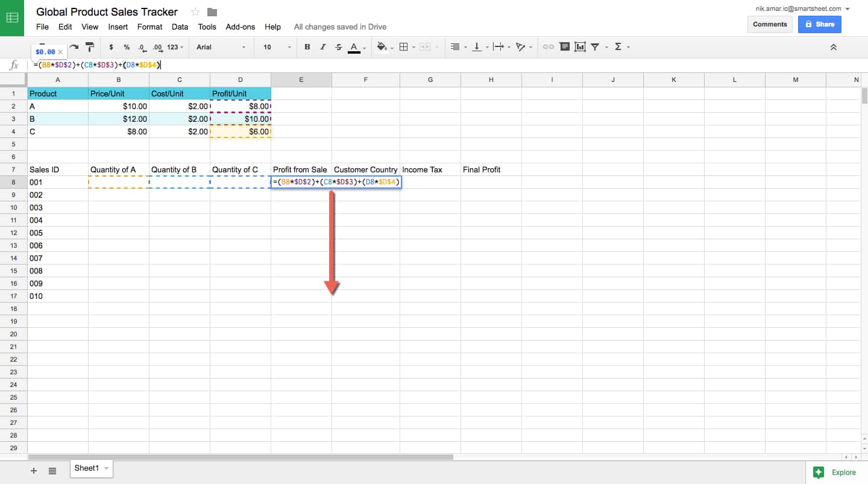Toggle italic formatting
The image size is (868, 484).
tap(323, 47)
